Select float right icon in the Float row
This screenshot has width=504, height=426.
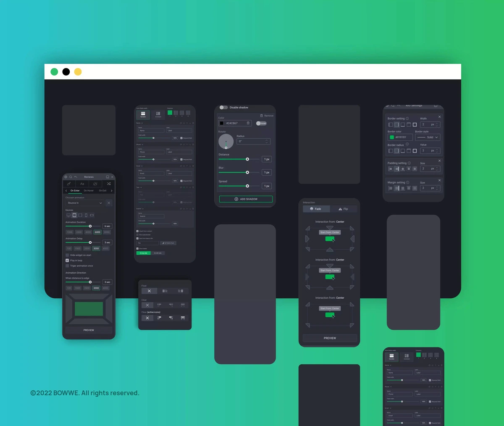(181, 291)
